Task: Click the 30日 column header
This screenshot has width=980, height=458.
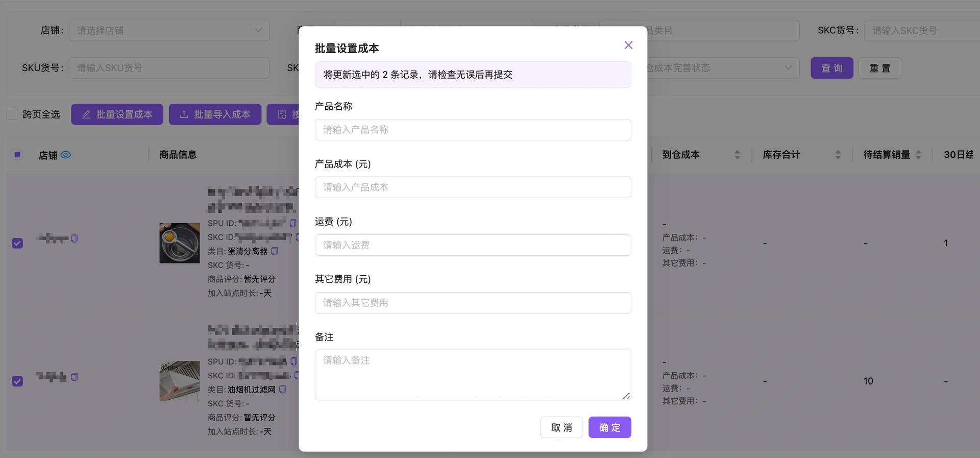Action: (x=959, y=155)
